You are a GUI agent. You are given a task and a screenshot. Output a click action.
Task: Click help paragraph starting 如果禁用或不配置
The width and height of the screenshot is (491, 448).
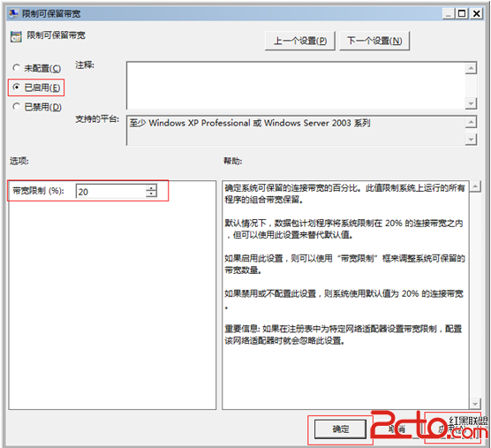(x=344, y=300)
